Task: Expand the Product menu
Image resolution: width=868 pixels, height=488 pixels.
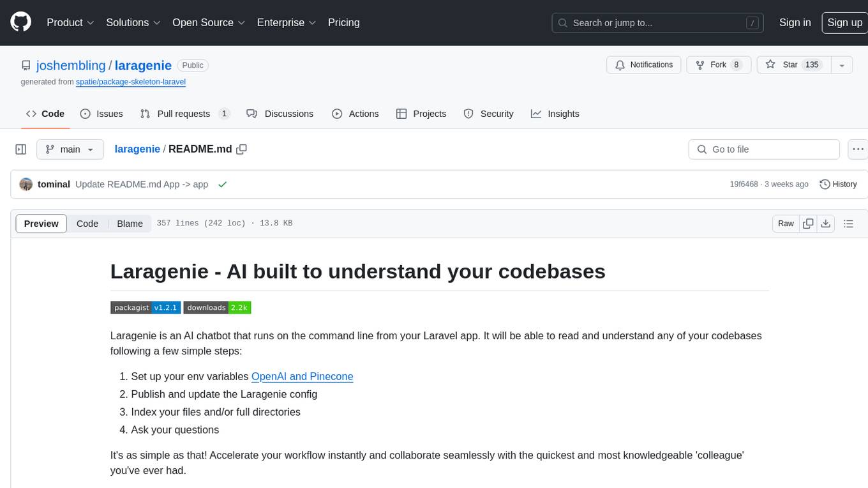Action: (70, 22)
